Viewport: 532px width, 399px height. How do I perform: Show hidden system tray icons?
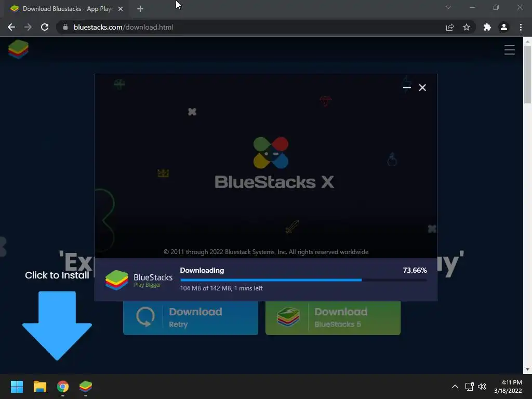click(455, 387)
